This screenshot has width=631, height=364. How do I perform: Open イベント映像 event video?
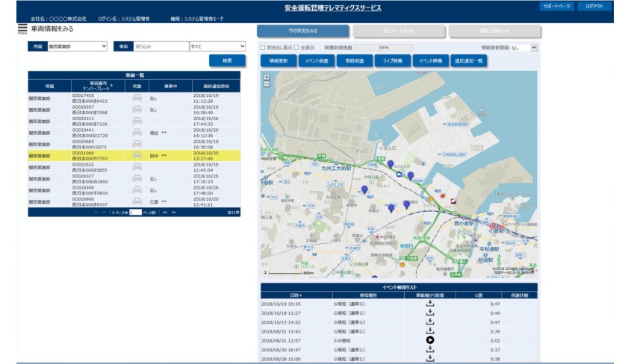431,61
